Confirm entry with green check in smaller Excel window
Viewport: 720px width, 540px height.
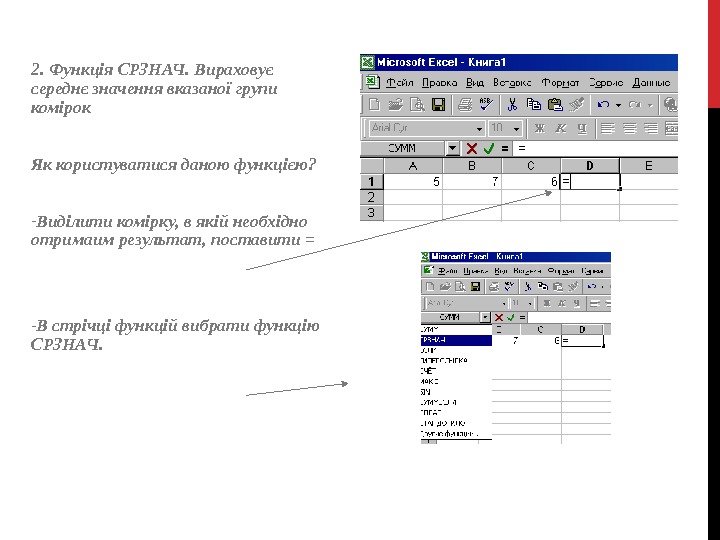tap(511, 317)
